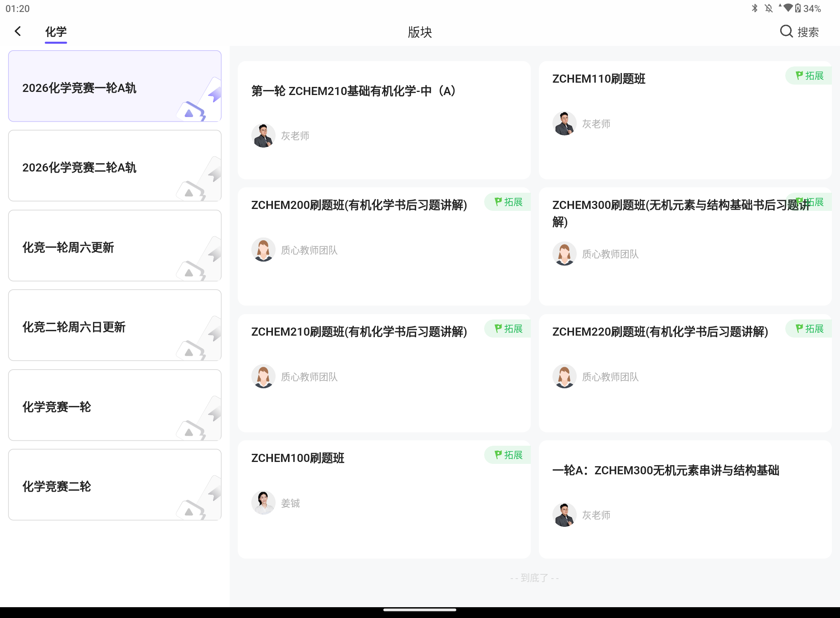Click 拓展 flag badge on ZCHEM220刷题班
Viewport: 840px width, 618px height.
click(x=809, y=329)
